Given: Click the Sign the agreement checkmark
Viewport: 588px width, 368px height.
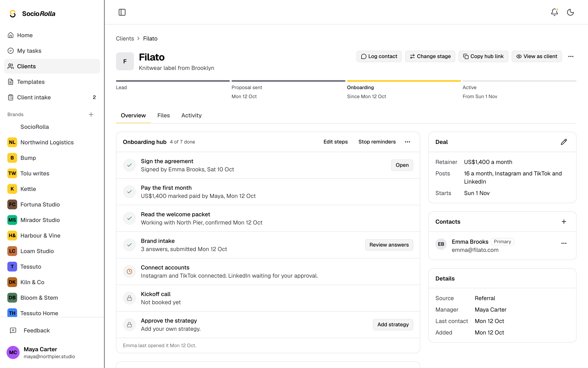Looking at the screenshot, I should pyautogui.click(x=129, y=165).
